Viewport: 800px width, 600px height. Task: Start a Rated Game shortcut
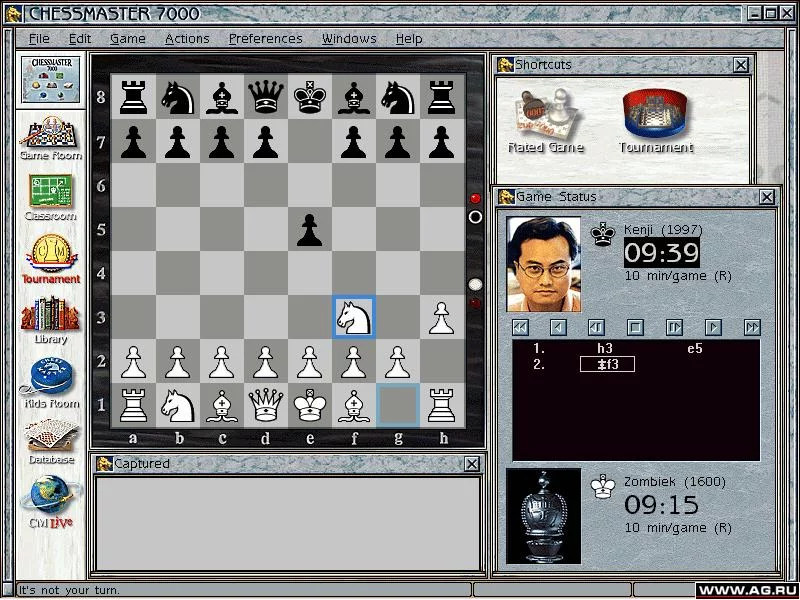tap(546, 121)
